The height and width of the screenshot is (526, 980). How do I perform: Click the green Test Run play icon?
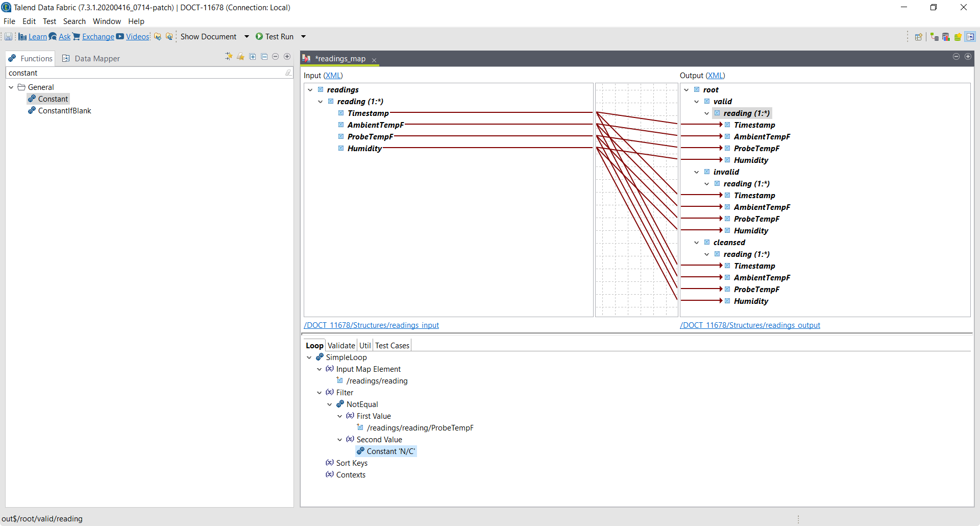point(259,37)
